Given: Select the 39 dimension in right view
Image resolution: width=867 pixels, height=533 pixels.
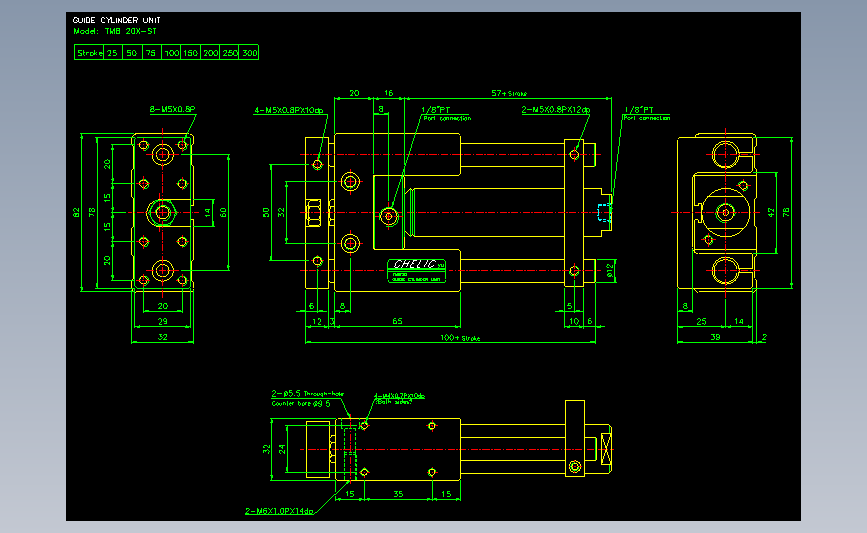Looking at the screenshot, I should 715,337.
